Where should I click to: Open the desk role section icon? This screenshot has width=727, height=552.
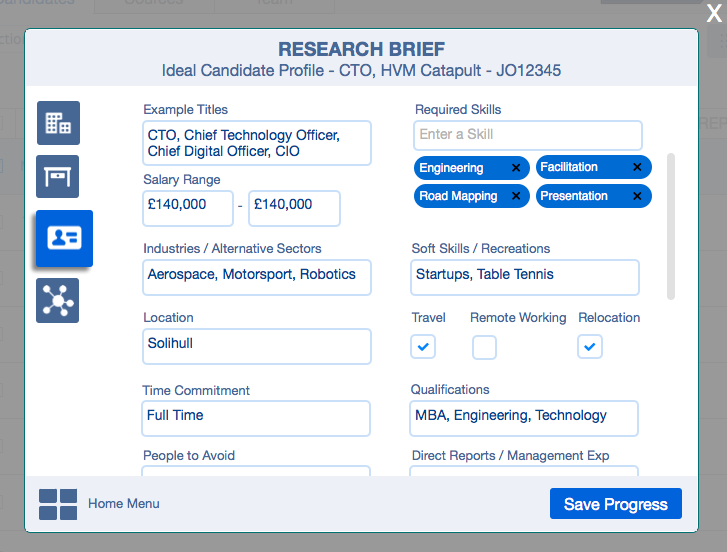pos(57,177)
